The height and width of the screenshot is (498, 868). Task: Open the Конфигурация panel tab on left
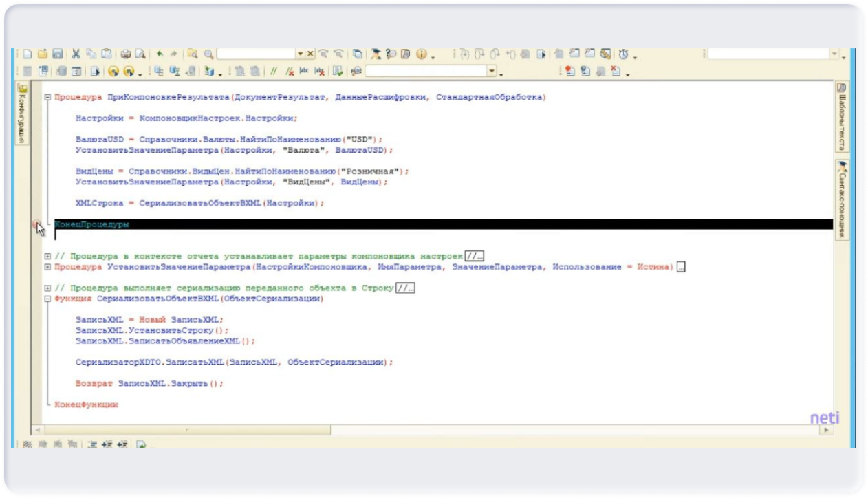point(22,113)
